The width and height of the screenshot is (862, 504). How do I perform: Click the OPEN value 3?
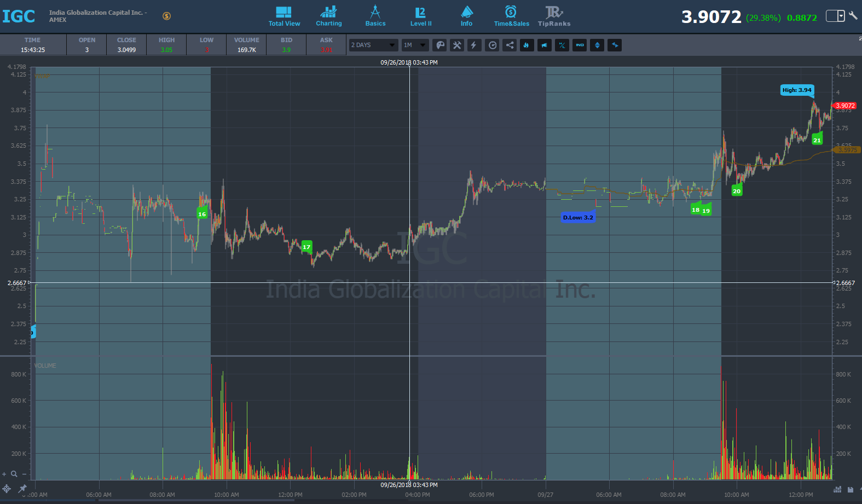point(86,50)
